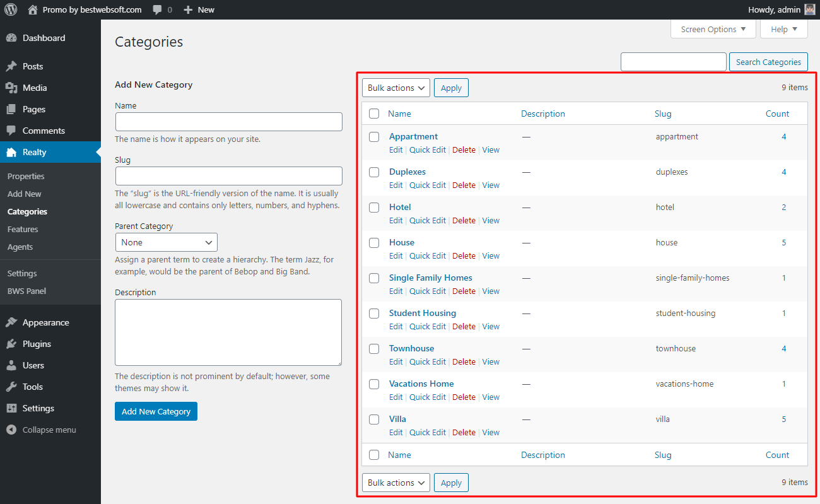Open the bottom Bulk actions dropdown

(x=396, y=483)
